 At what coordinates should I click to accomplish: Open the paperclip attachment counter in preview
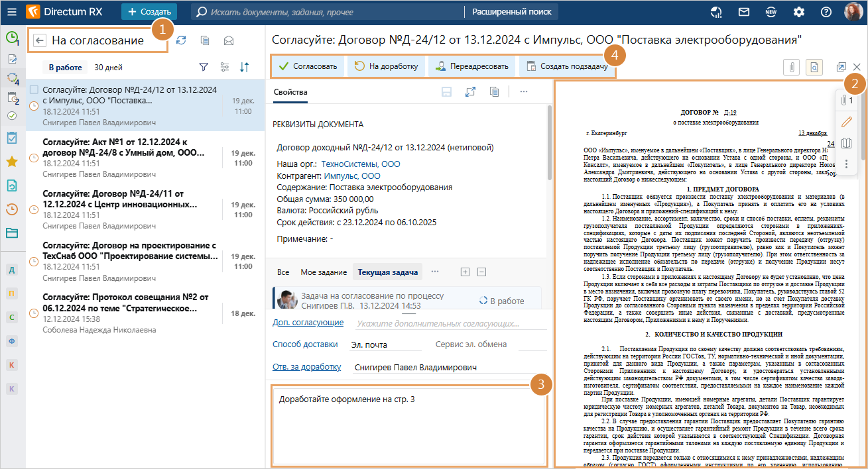pos(846,101)
